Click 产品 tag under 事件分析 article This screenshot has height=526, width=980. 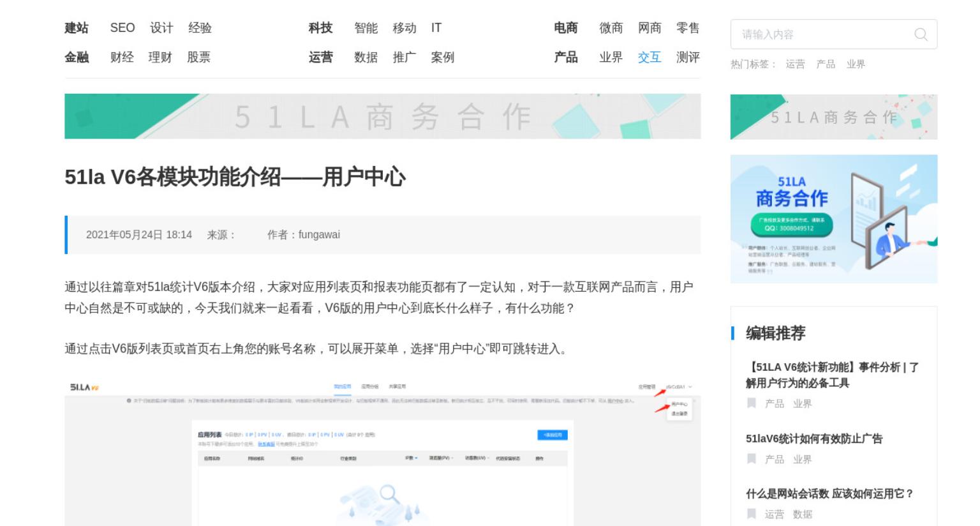[x=775, y=404]
